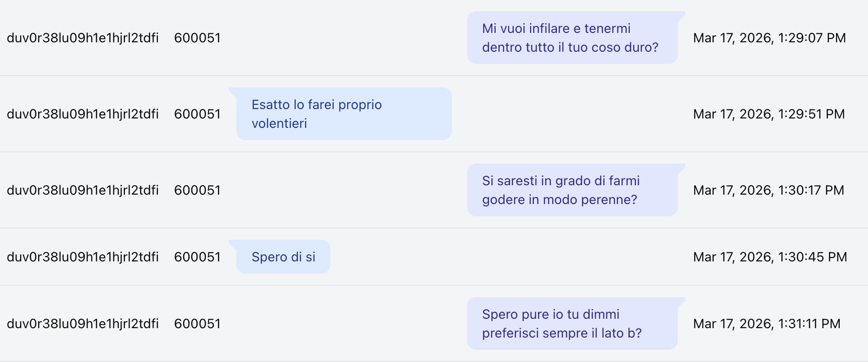Select the user ID next to "Spero di si"
The image size is (868, 362).
(82, 257)
